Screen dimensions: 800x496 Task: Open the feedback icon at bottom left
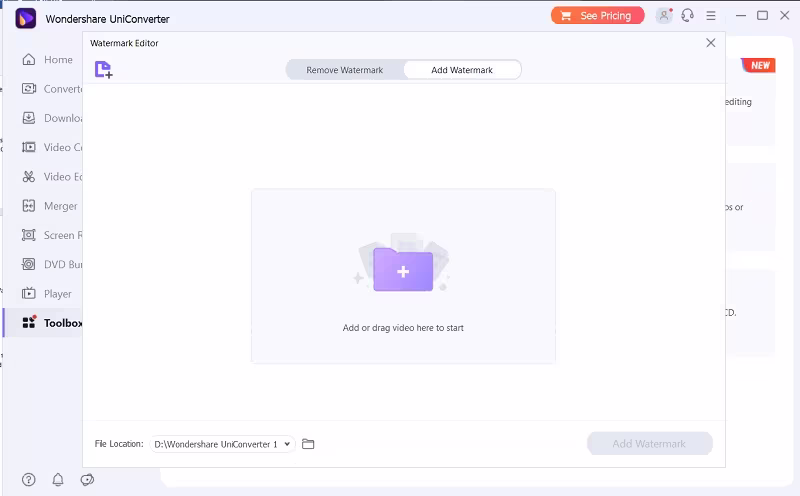[87, 480]
